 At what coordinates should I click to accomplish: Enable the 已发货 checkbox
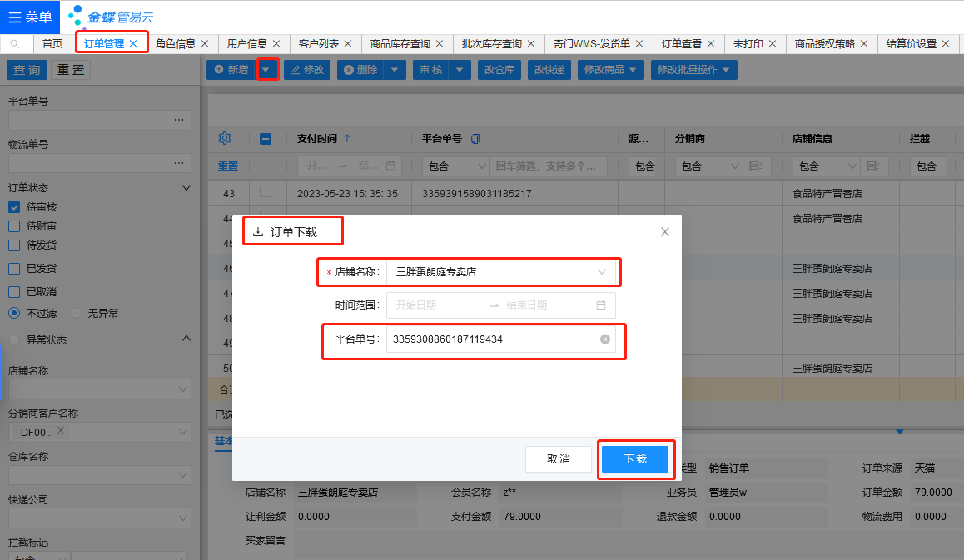[x=14, y=269]
